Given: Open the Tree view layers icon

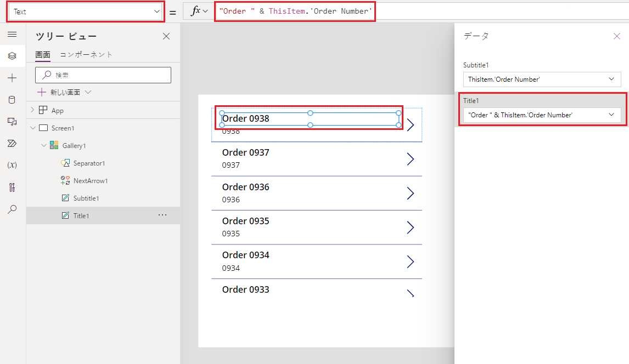Looking at the screenshot, I should [x=12, y=56].
